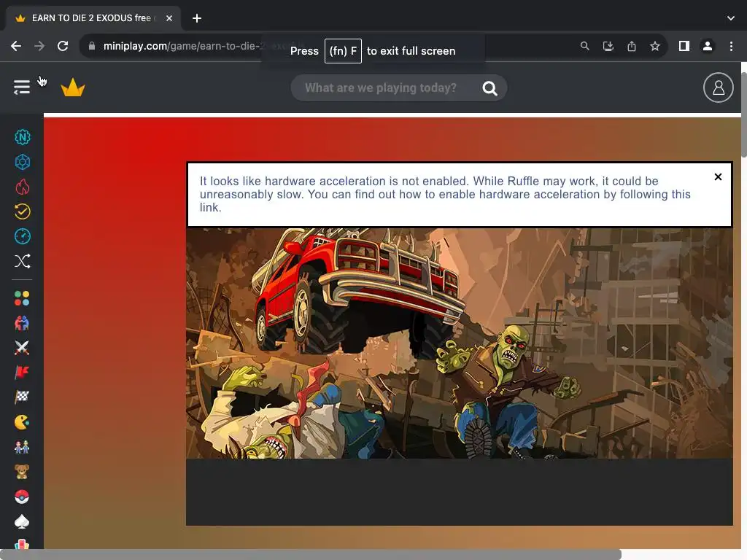Open the user profile circle icon
This screenshot has height=560, width=747.
pyautogui.click(x=718, y=87)
